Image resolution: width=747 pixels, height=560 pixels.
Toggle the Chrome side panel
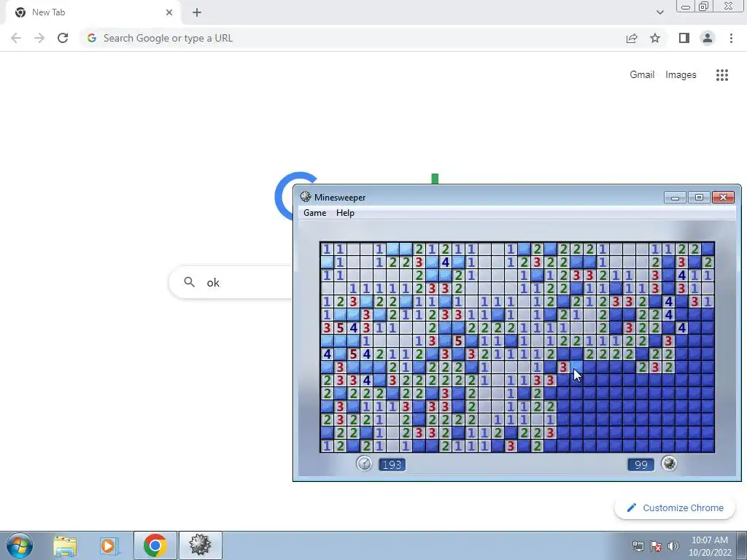[684, 38]
